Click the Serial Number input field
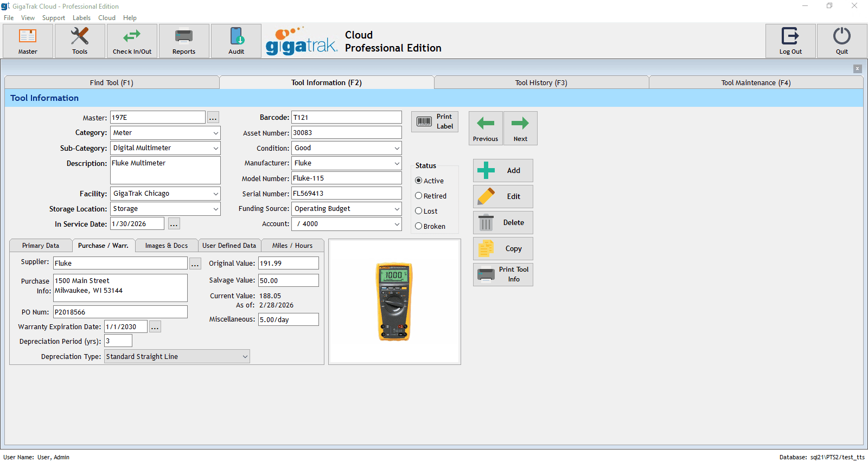This screenshot has height=462, width=868. pos(346,194)
